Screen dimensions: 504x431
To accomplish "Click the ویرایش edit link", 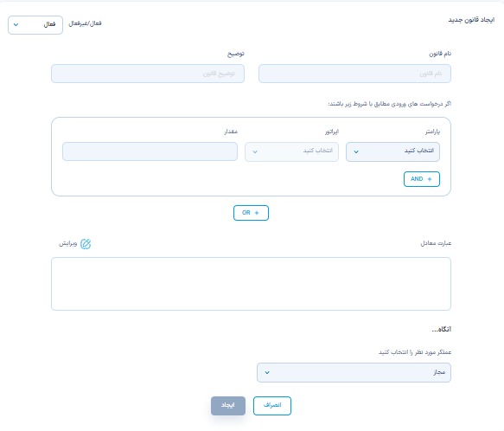I will pyautogui.click(x=75, y=244).
